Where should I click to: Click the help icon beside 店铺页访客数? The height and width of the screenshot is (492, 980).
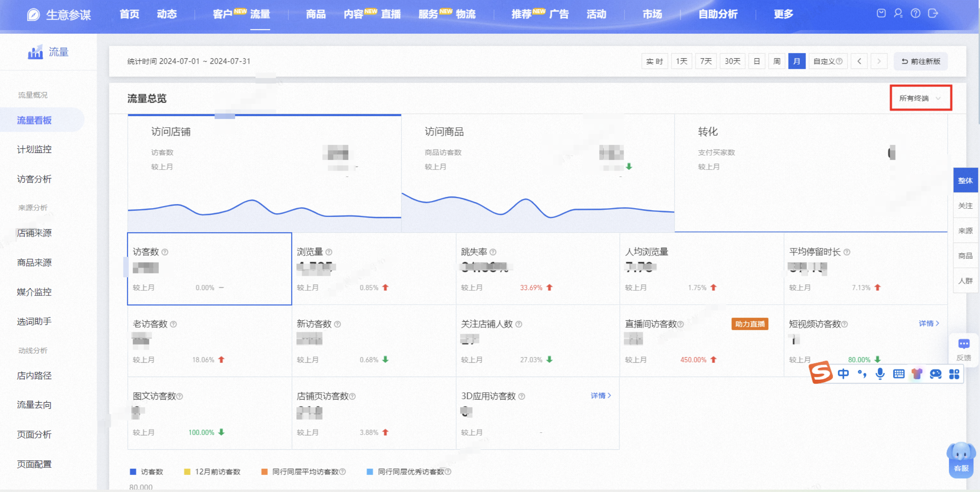pyautogui.click(x=352, y=396)
